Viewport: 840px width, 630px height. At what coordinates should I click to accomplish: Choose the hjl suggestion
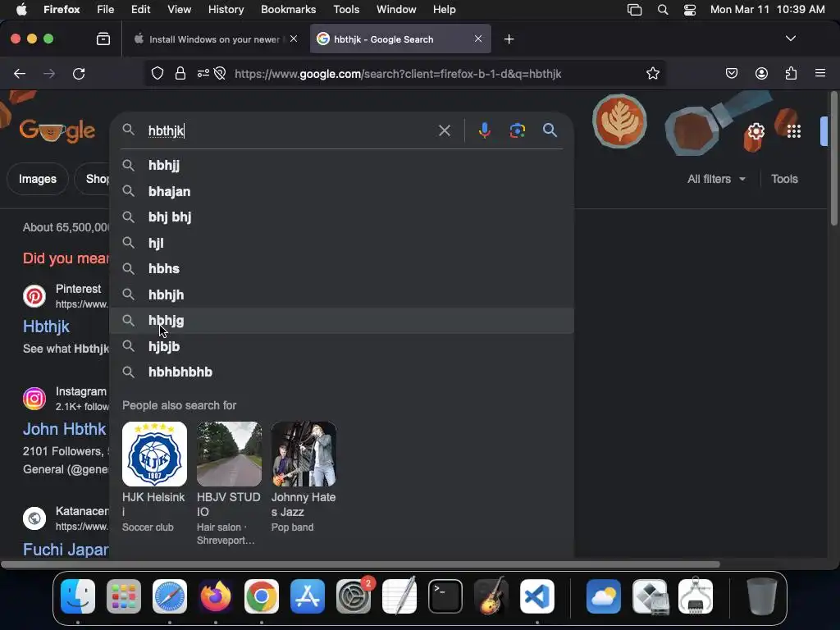point(342,243)
